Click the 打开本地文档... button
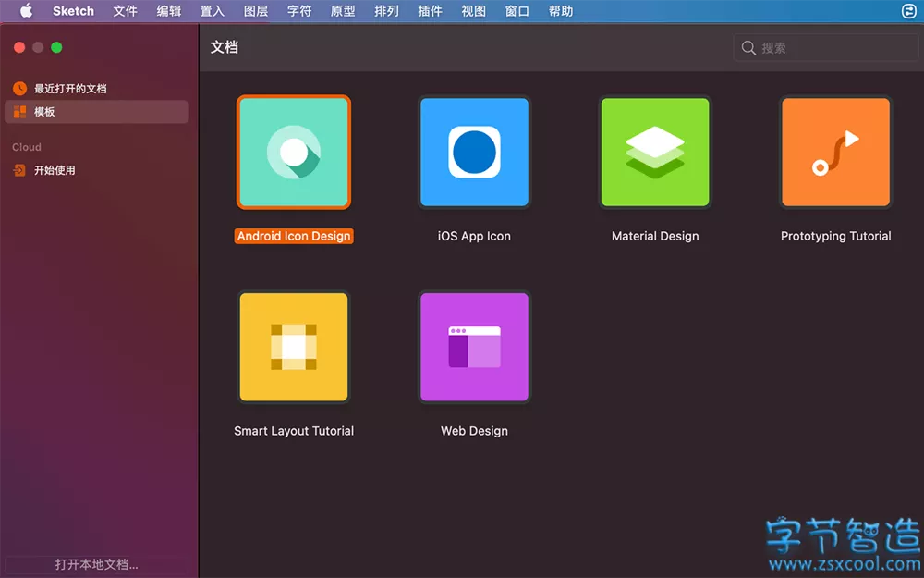The width and height of the screenshot is (924, 578). (97, 564)
